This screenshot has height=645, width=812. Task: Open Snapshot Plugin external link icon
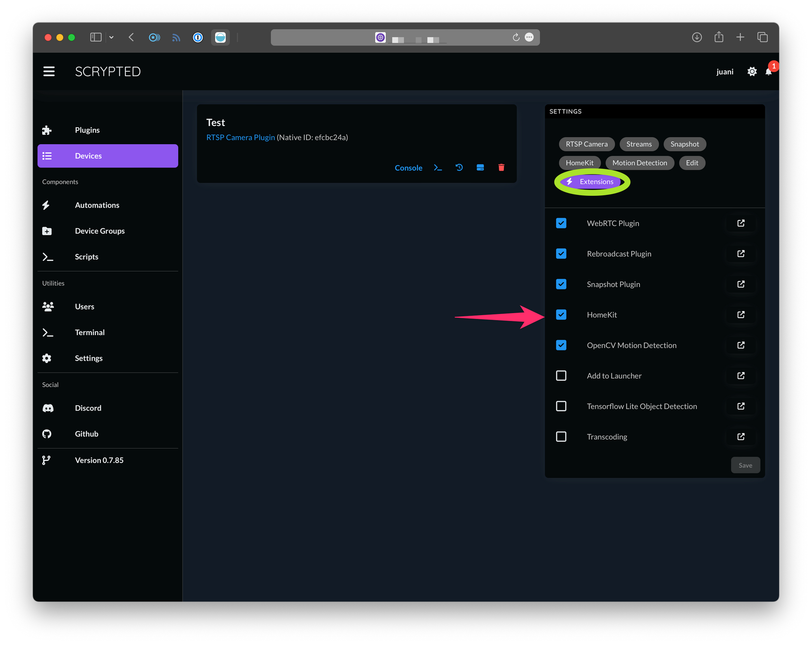[741, 284]
